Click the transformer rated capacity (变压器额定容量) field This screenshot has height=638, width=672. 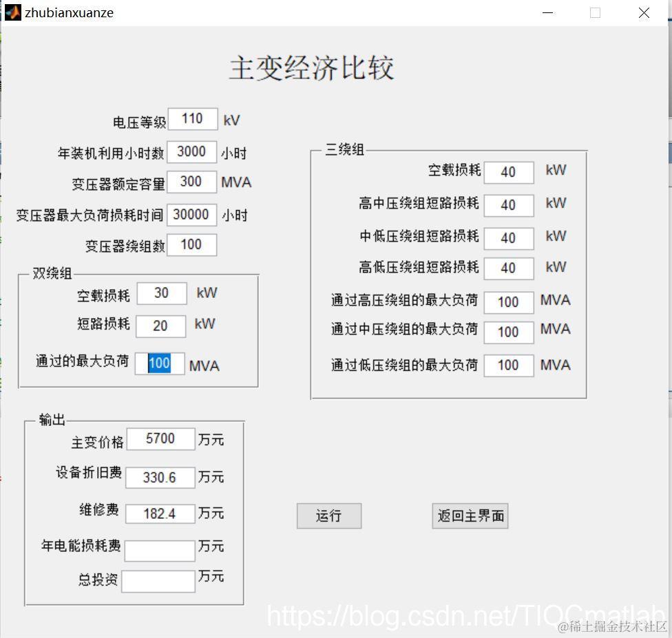[x=191, y=182]
